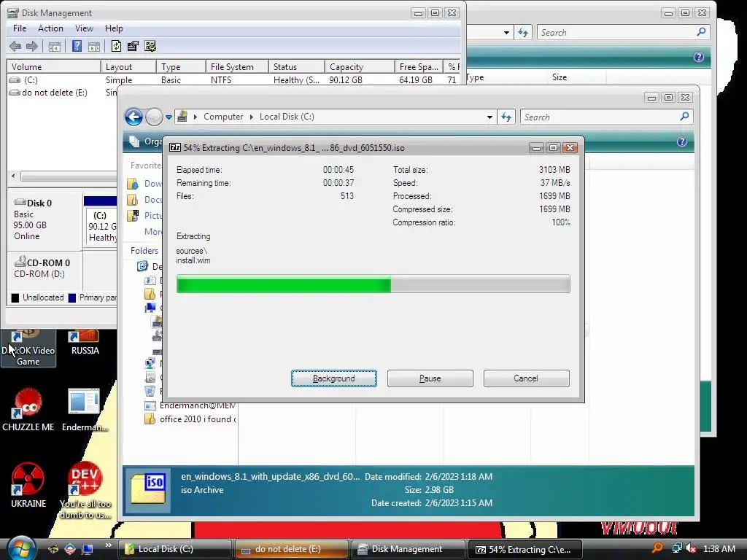Image resolution: width=747 pixels, height=560 pixels.
Task: Click the ISO archive icon in details pane
Action: (x=148, y=489)
